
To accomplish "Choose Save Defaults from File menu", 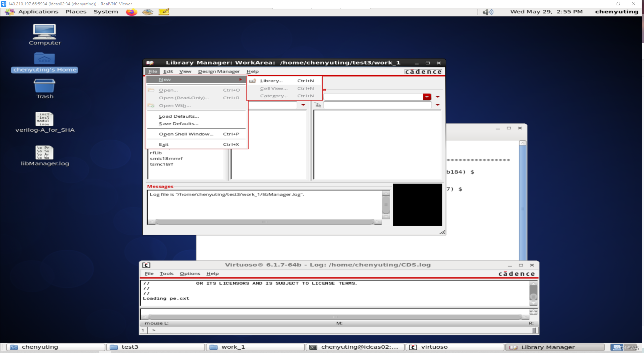I will [196, 124].
